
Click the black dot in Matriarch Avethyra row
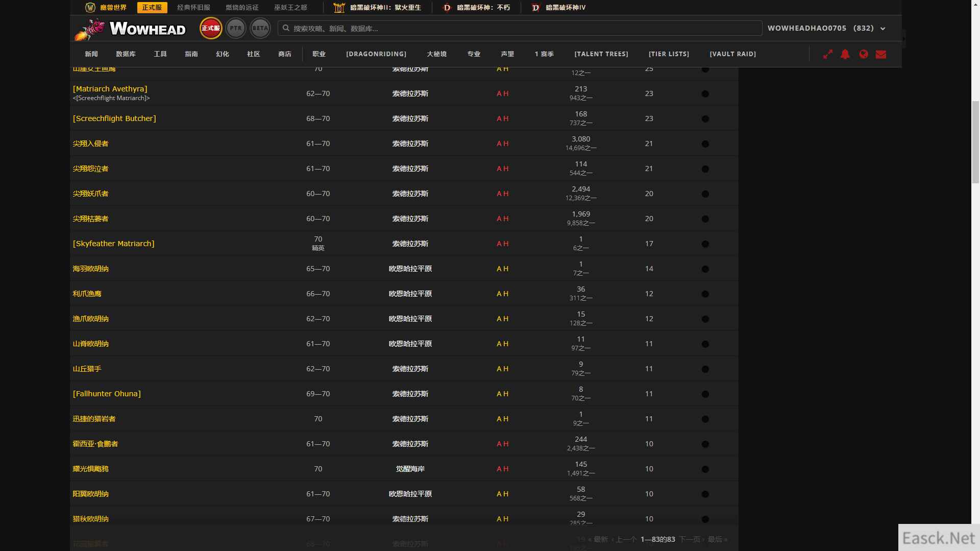point(705,94)
